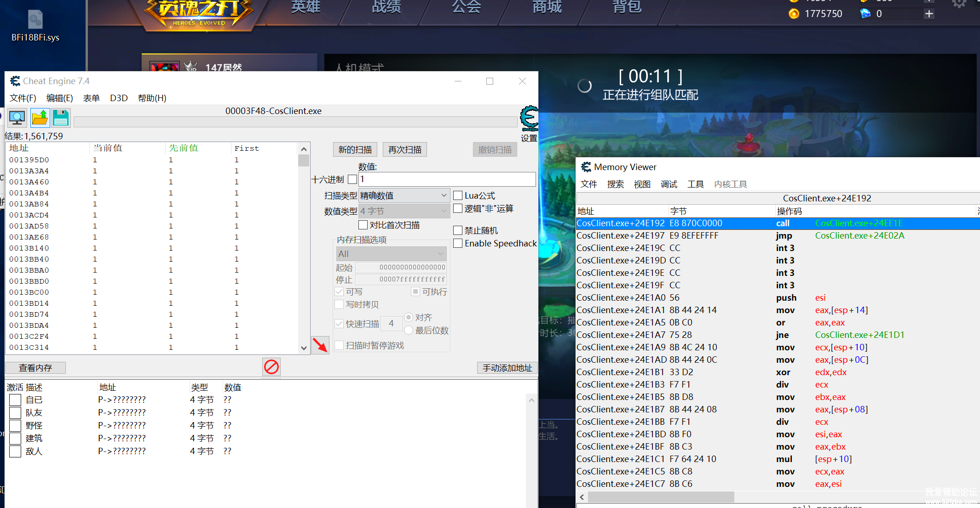Image resolution: width=980 pixels, height=508 pixels.
Task: Open 文件(F) menu in Cheat Engine
Action: 23,98
